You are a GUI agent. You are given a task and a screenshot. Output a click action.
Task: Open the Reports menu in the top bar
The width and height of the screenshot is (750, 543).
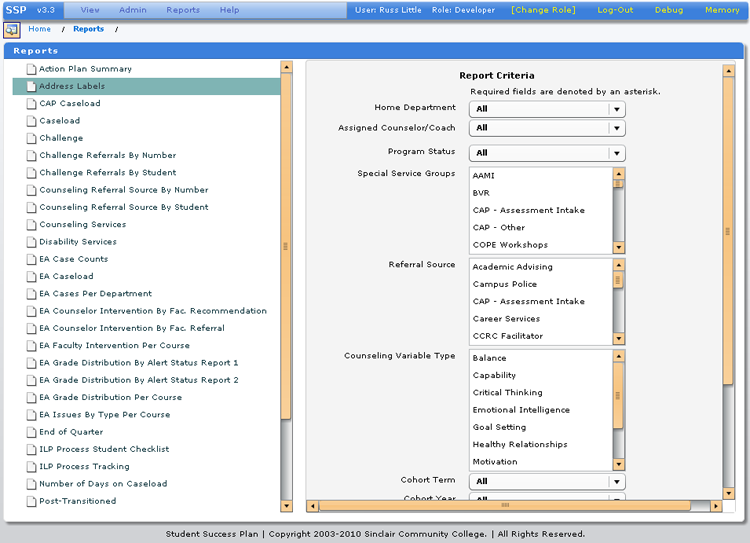tap(183, 10)
